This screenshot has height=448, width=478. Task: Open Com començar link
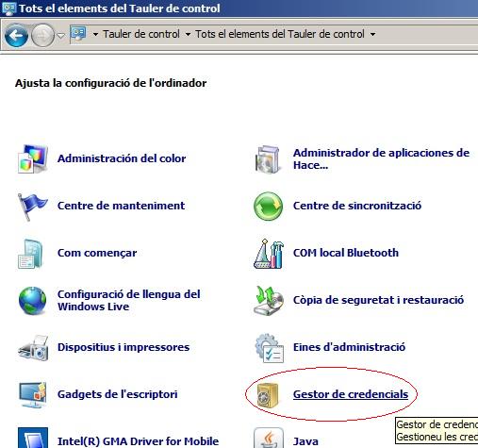pyautogui.click(x=97, y=253)
